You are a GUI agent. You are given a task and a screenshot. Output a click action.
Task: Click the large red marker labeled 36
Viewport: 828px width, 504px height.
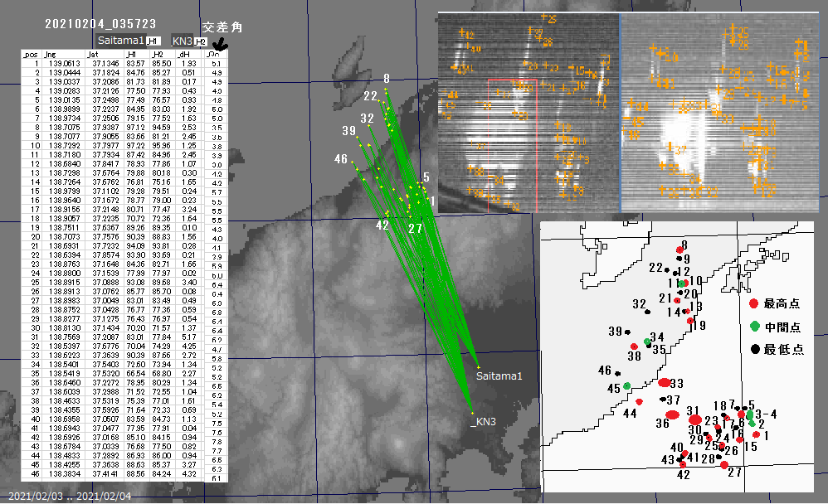pyautogui.click(x=673, y=414)
